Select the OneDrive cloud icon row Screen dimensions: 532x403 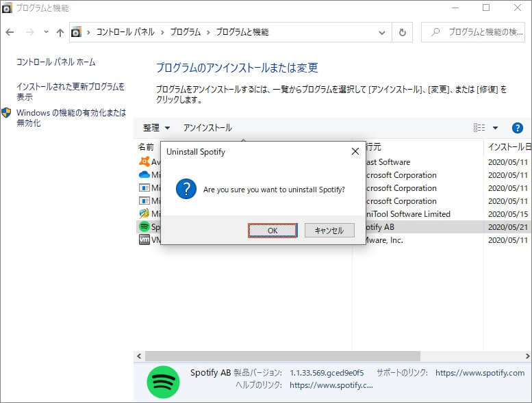pos(144,174)
